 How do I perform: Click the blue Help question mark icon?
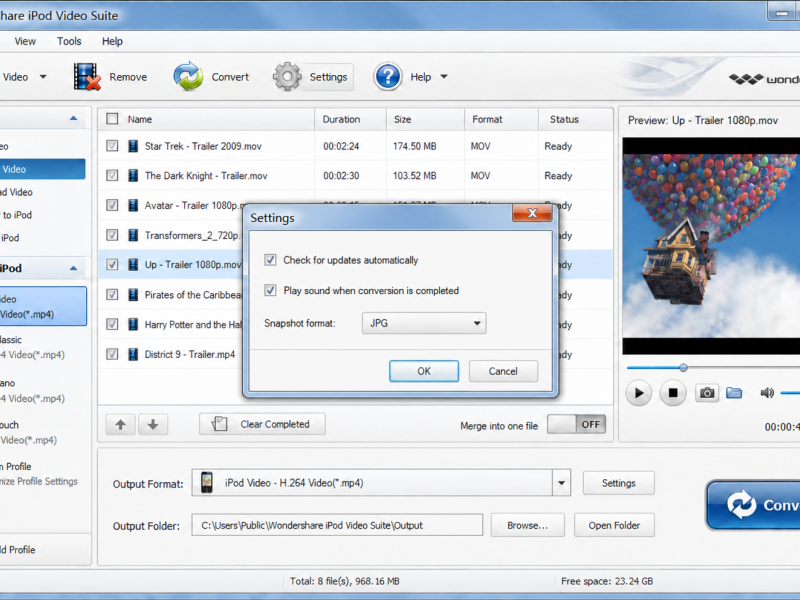tap(388, 77)
